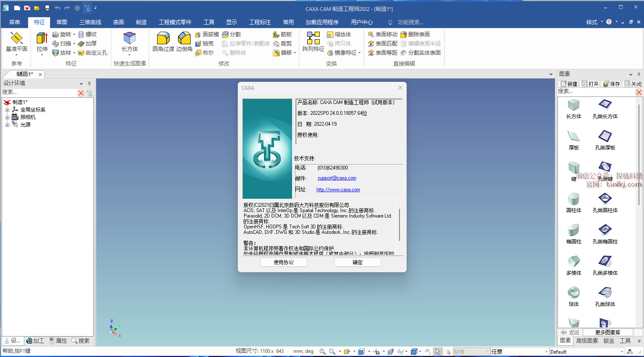Switch to the 草图 ribbon tab
This screenshot has height=357, width=644.
point(62,22)
